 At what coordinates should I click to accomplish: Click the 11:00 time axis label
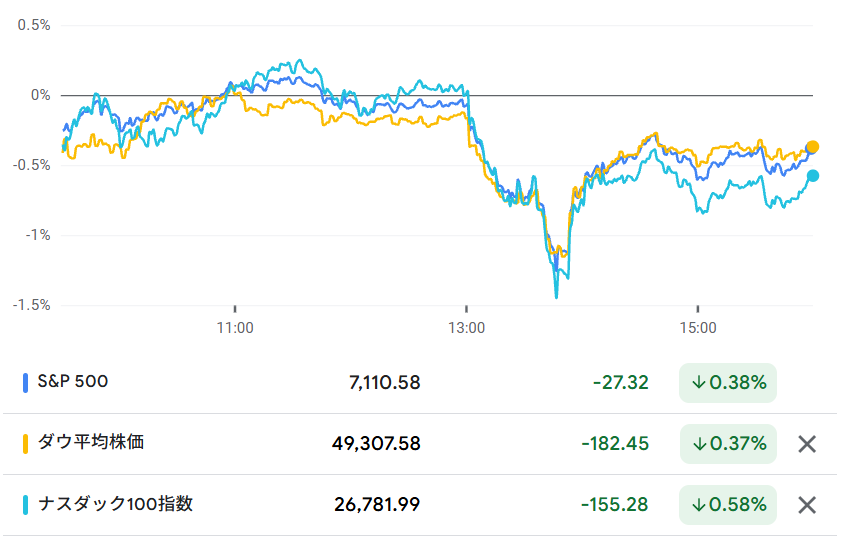235,327
